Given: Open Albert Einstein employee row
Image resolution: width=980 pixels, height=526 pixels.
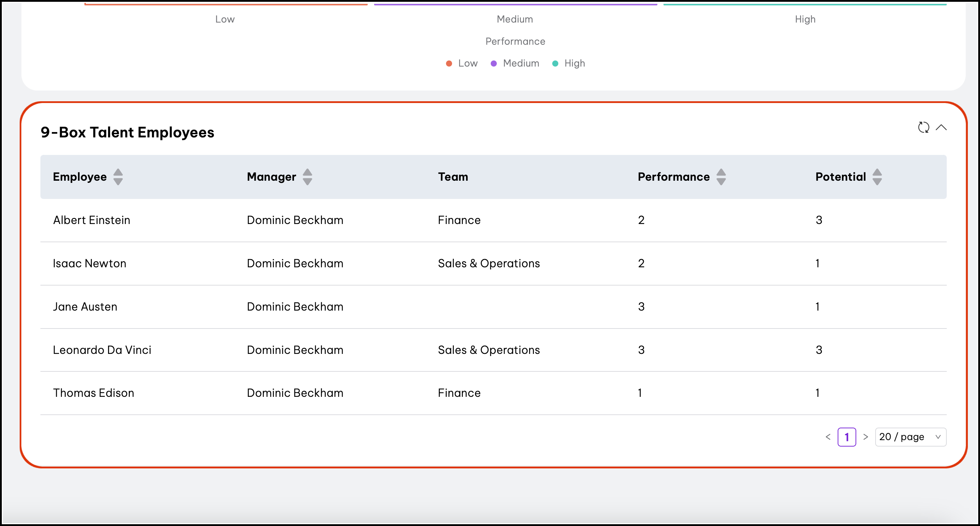Looking at the screenshot, I should click(92, 220).
